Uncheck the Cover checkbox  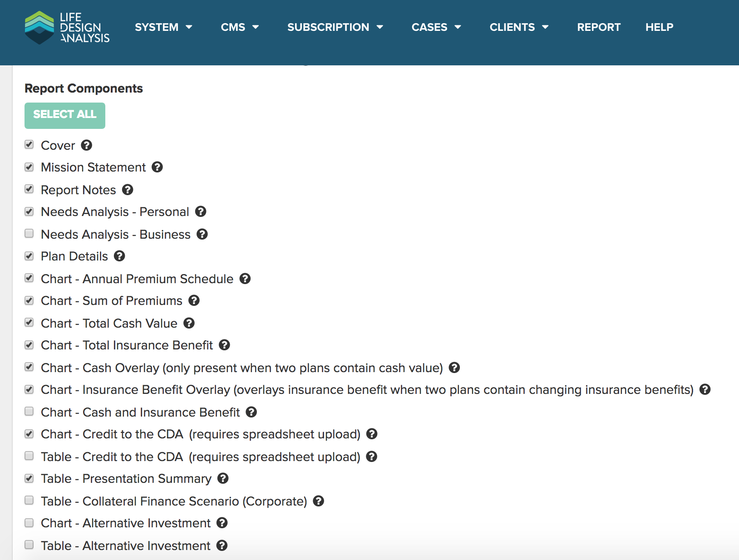(x=29, y=145)
